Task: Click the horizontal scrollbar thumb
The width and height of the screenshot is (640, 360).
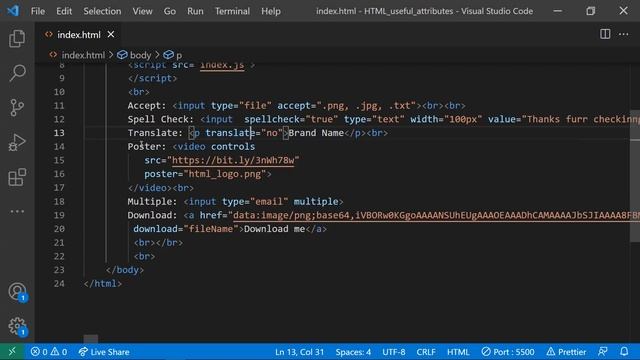Action: (x=91, y=339)
